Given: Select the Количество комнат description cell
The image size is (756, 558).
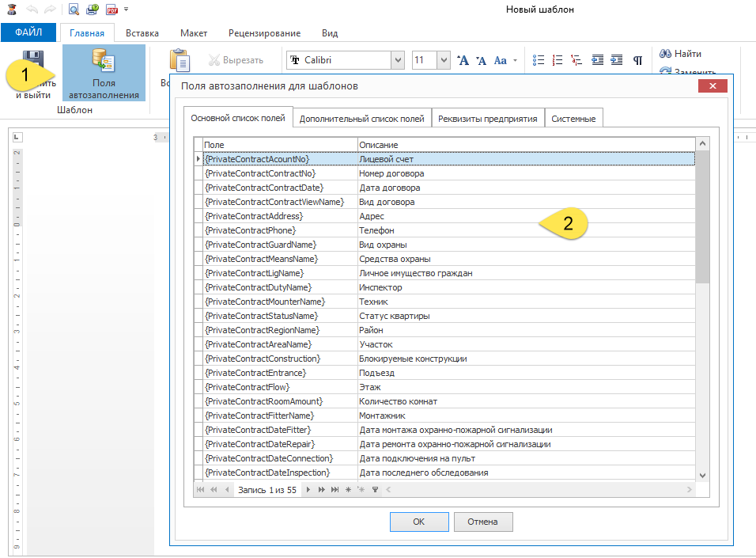Looking at the screenshot, I should tap(526, 401).
